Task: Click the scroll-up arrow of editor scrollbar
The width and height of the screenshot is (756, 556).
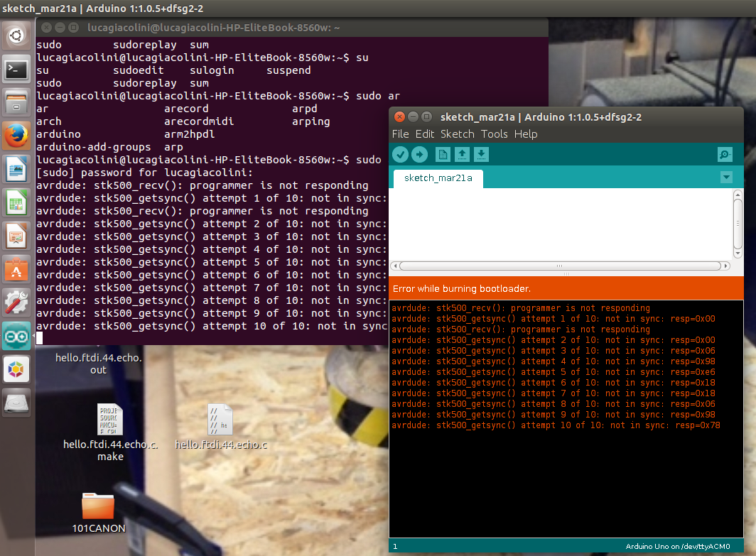Action: click(x=738, y=195)
